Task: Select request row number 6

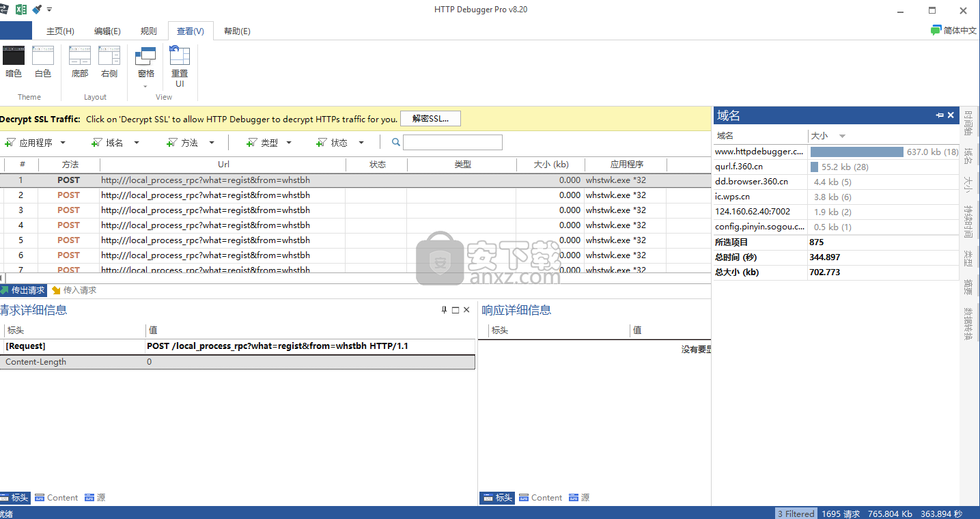Action: [x=355, y=255]
